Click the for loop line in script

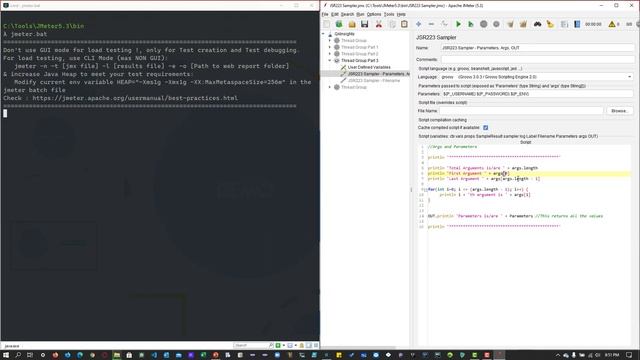pos(478,189)
